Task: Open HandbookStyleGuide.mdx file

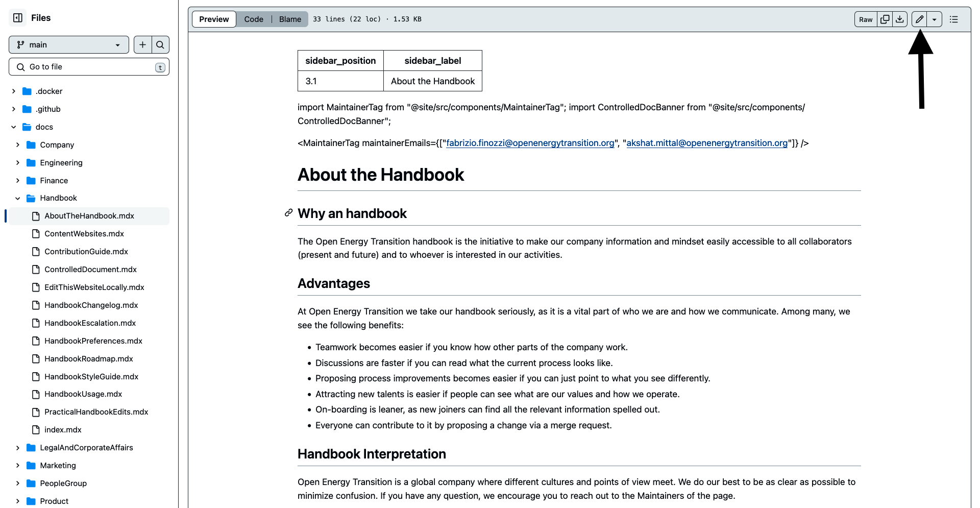Action: click(91, 377)
